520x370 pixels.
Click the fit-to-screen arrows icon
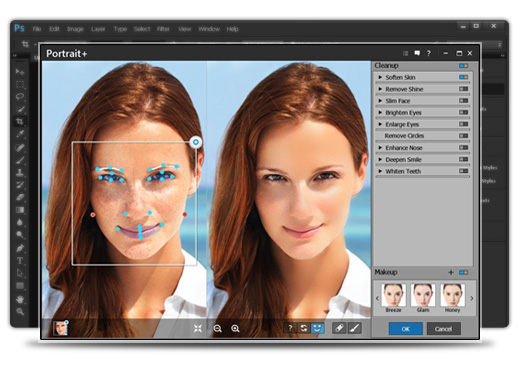click(x=198, y=329)
